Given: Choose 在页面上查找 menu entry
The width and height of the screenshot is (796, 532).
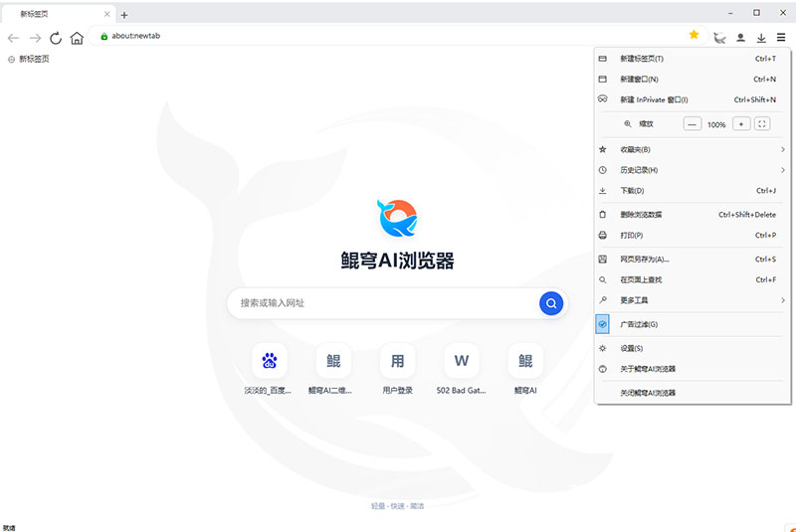Looking at the screenshot, I should (x=693, y=280).
